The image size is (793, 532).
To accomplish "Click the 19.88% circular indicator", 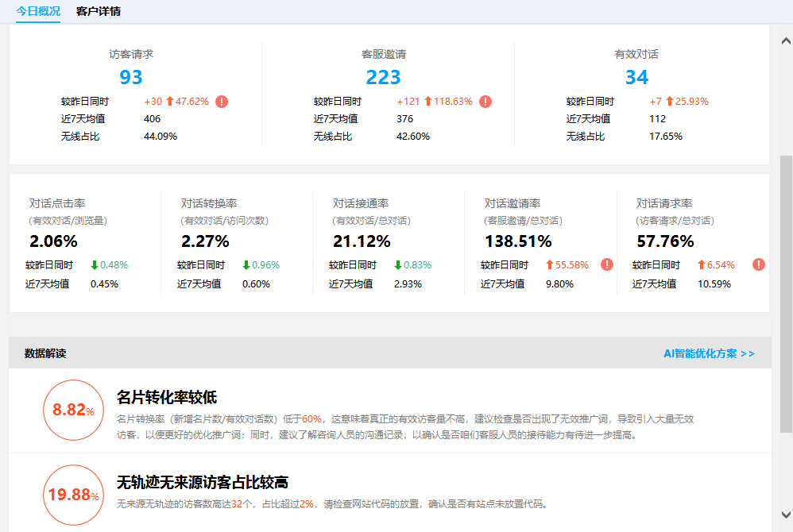I will (x=73, y=495).
